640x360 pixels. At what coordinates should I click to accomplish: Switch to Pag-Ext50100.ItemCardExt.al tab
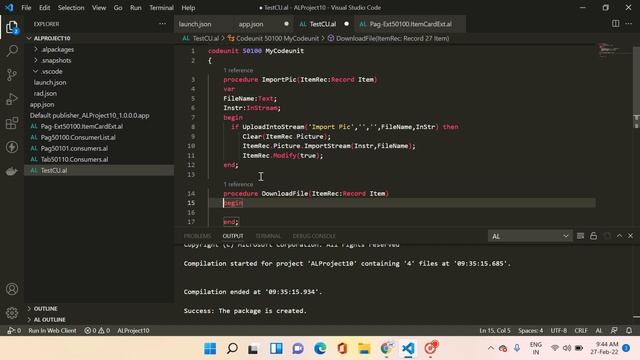410,24
